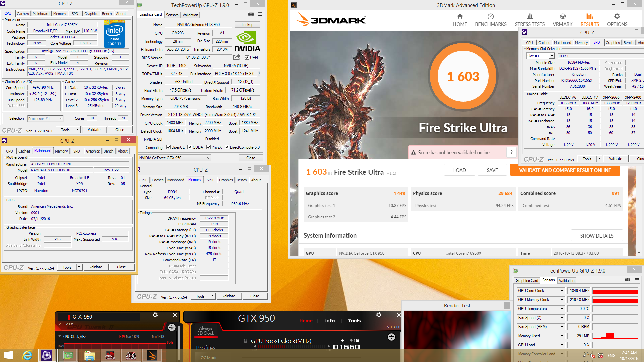This screenshot has height=362, width=644.
Task: Expand Tools dropdown arrow in CPU-Z CPU window
Action: click(77, 130)
